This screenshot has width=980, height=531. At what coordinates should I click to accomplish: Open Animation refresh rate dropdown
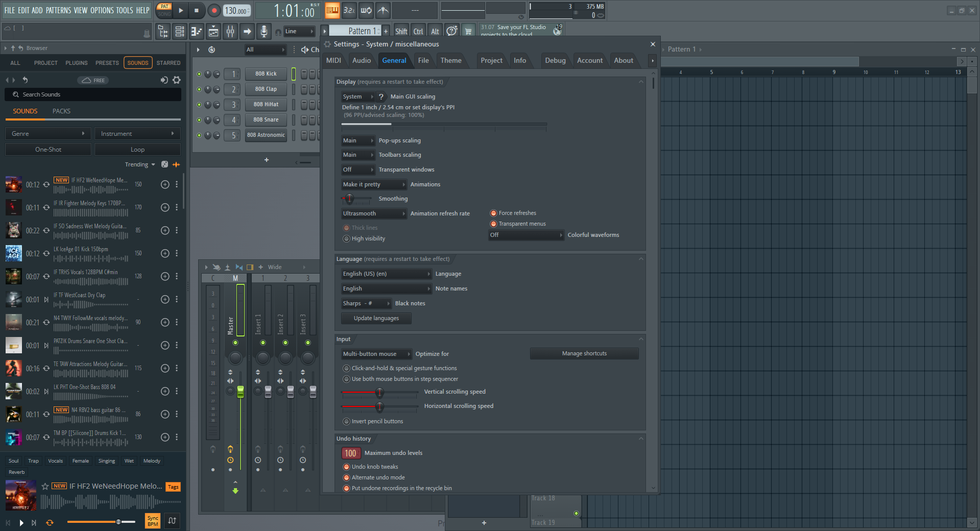click(374, 213)
